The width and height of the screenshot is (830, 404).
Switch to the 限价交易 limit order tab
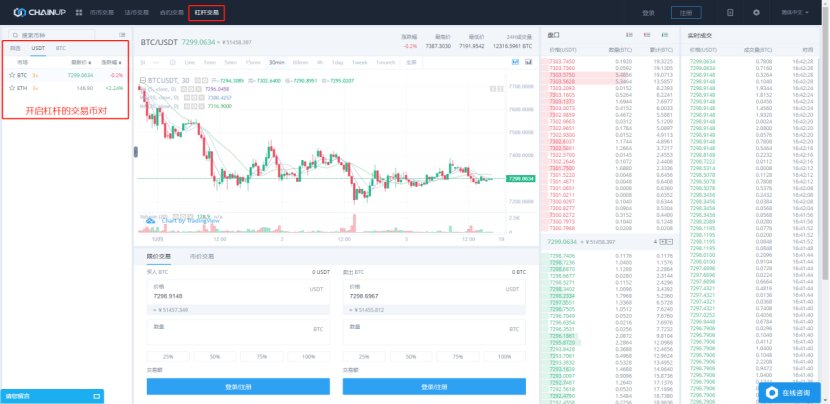tap(158, 256)
